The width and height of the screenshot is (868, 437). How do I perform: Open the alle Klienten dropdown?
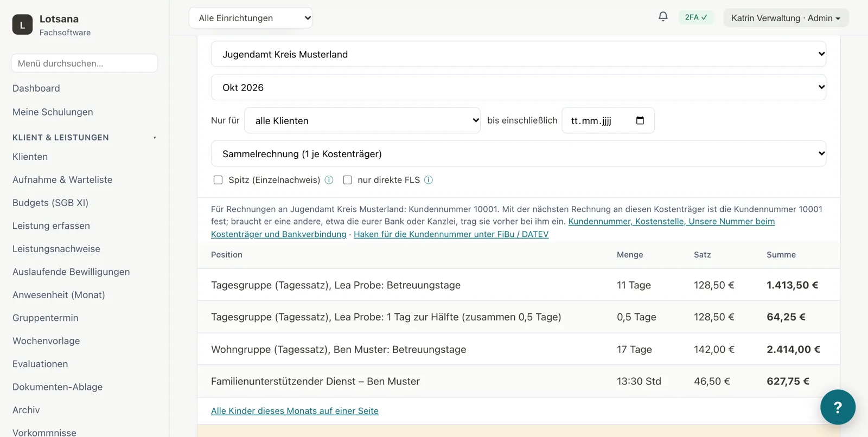click(362, 120)
